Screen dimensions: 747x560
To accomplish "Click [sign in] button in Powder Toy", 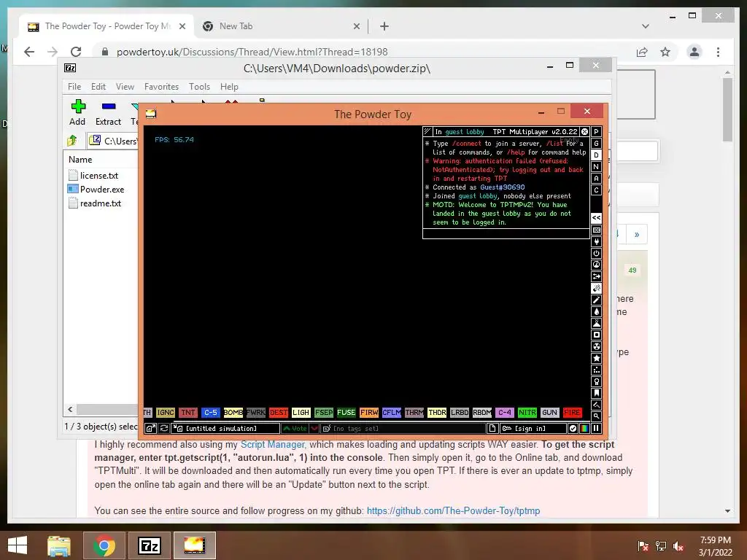I will 533,428.
